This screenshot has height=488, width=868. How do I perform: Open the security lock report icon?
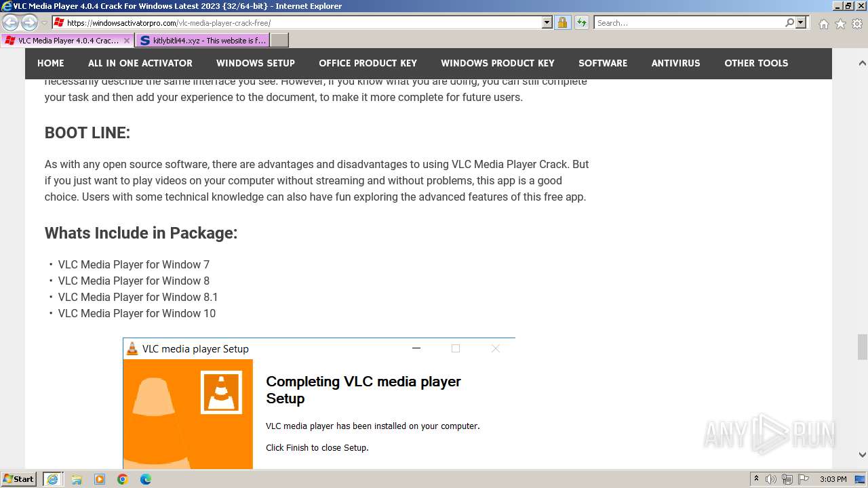[x=562, y=23]
